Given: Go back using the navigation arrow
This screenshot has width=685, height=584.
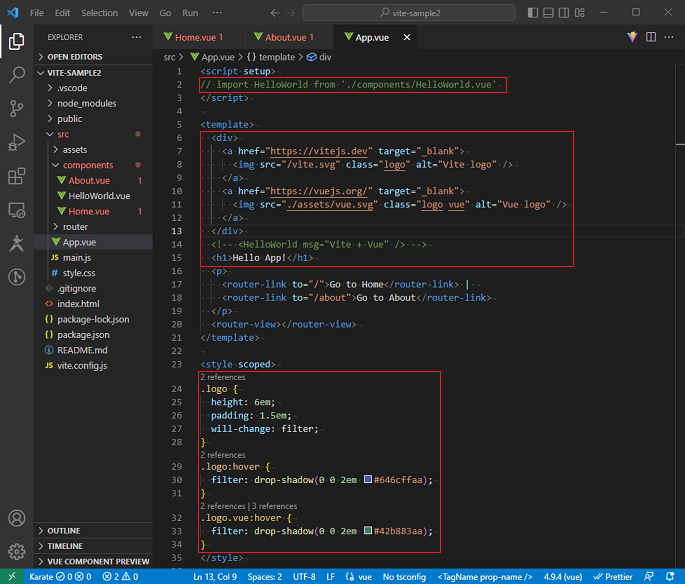Looking at the screenshot, I should 274,13.
